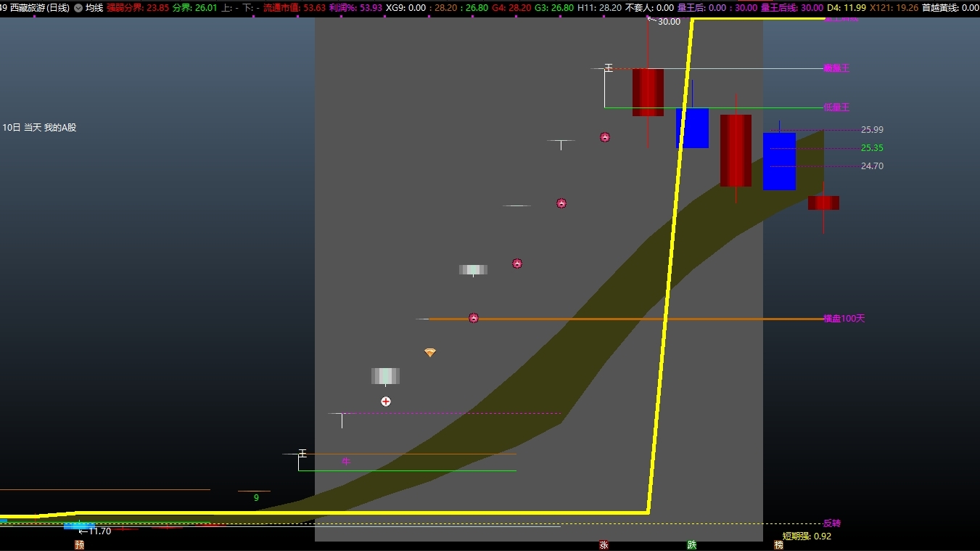Click the G4: 28.20 indicator value
980x551 pixels.
click(511, 8)
